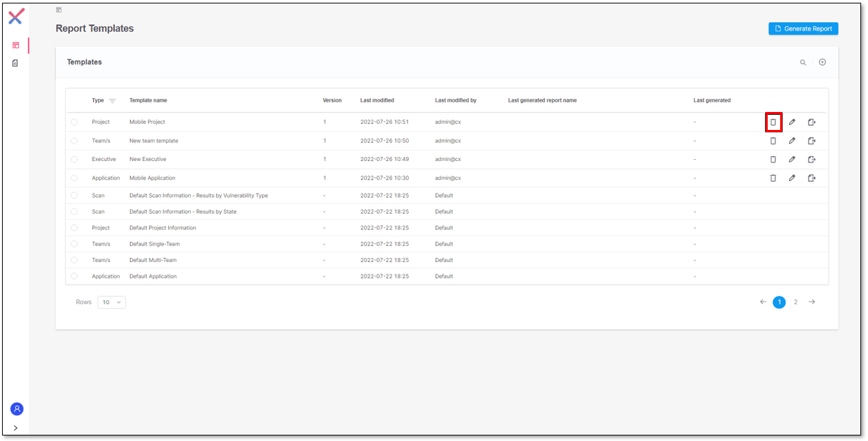Click the Checkmarx X logo
Screen dimensions: 868x441
pos(16,17)
